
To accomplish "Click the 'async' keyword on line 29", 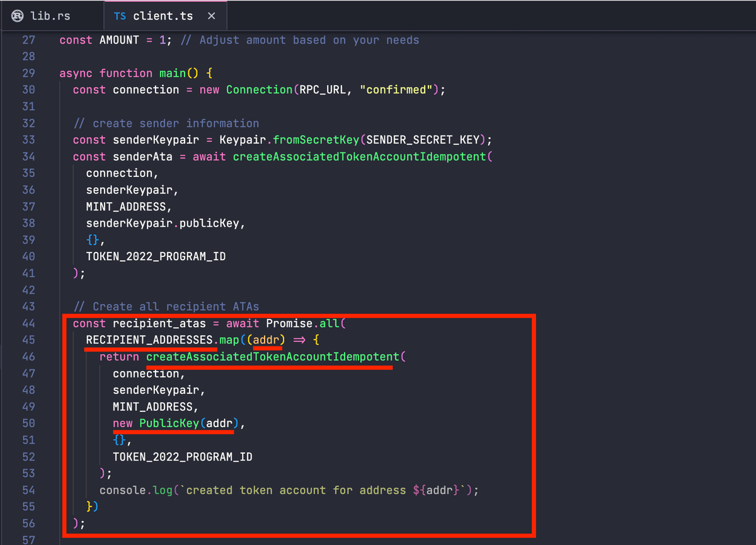I will pyautogui.click(x=76, y=73).
